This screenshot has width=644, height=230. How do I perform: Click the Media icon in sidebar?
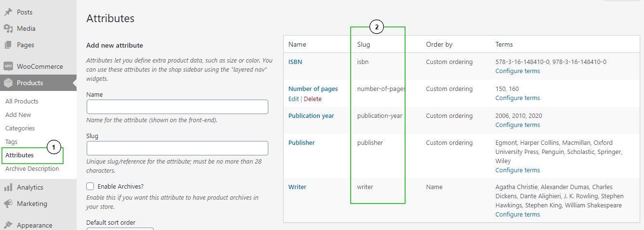pos(8,28)
